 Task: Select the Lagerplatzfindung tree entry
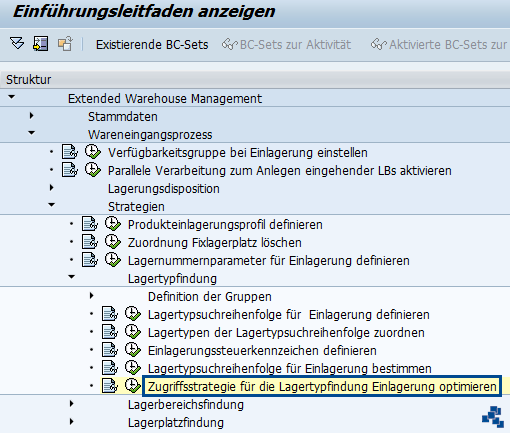(x=176, y=423)
